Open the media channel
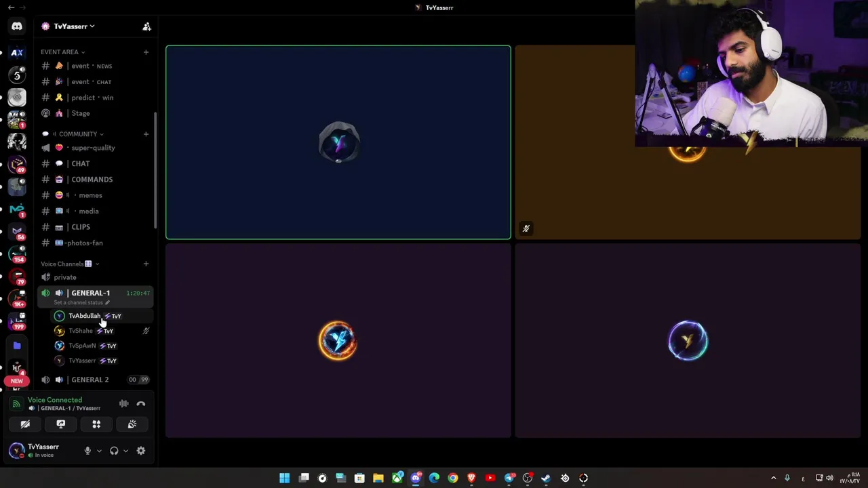This screenshot has width=868, height=488. (95, 211)
